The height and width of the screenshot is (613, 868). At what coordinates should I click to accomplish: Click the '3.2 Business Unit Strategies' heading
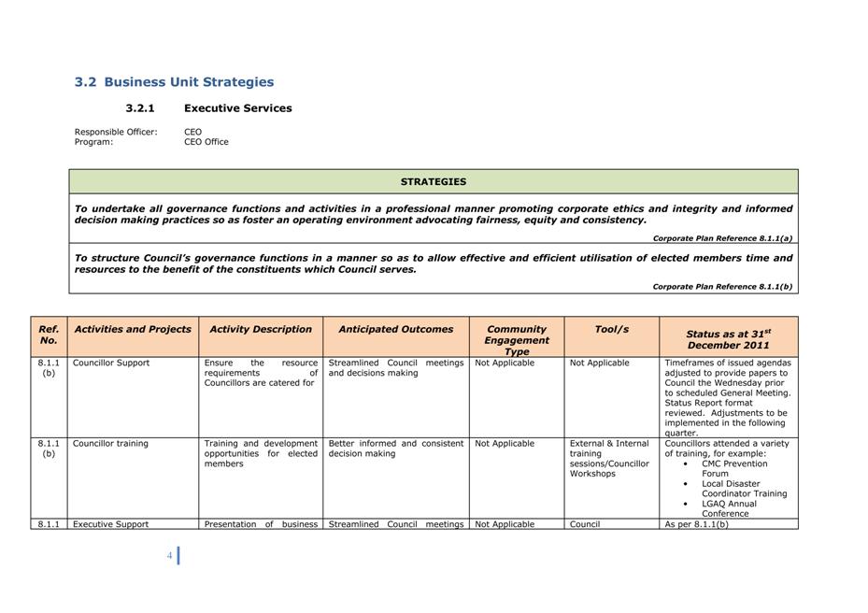[x=174, y=82]
